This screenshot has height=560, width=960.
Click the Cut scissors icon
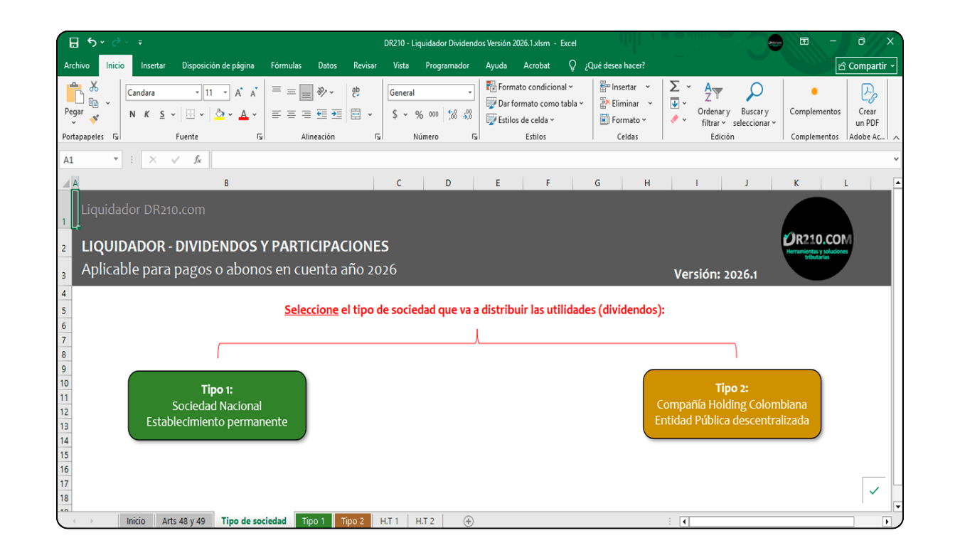(94, 87)
